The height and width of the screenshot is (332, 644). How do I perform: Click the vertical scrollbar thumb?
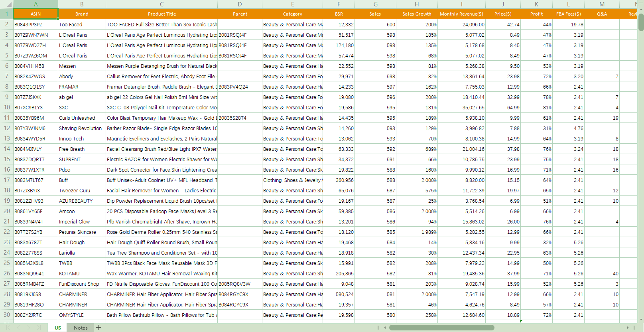click(641, 22)
